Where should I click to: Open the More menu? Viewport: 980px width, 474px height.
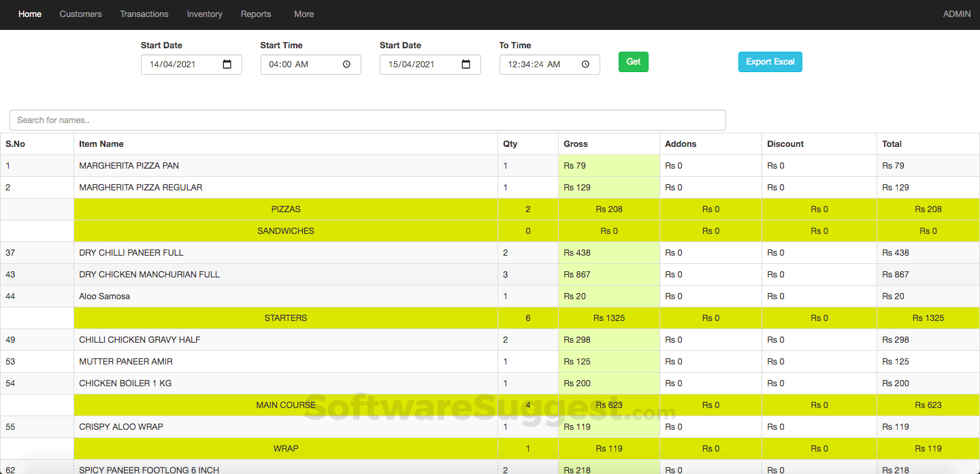[x=304, y=14]
